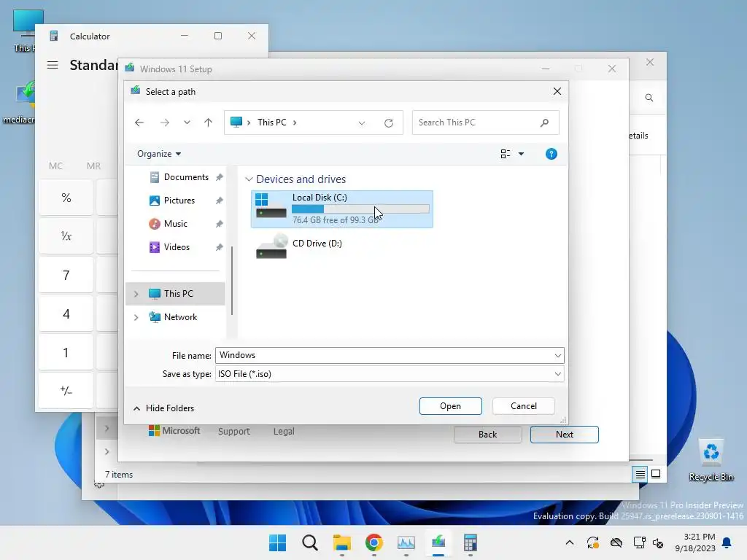The width and height of the screenshot is (747, 560).
Task: Click the This PC computer icon in address bar
Action: [236, 122]
